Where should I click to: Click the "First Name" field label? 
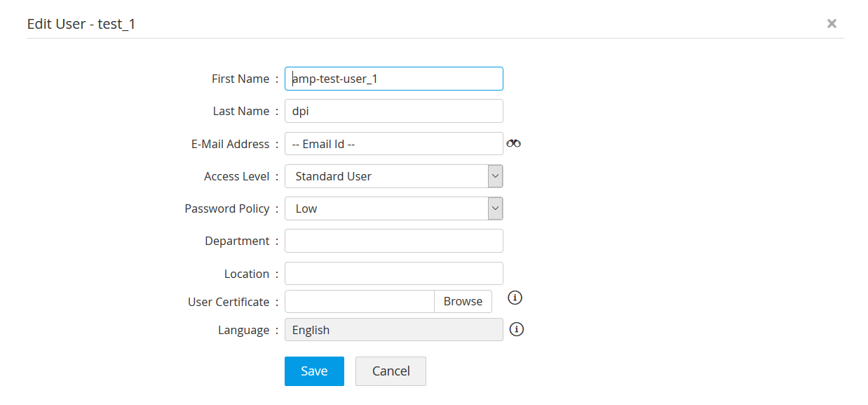[x=240, y=79]
